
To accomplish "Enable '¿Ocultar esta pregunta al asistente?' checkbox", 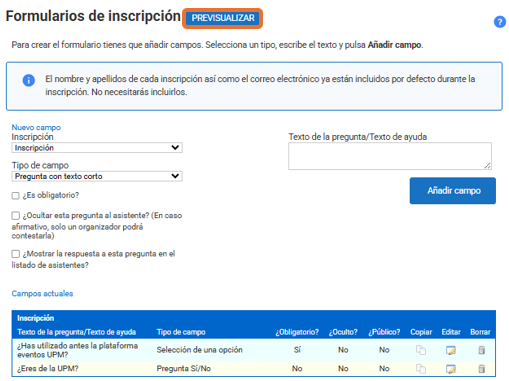I will pos(15,216).
